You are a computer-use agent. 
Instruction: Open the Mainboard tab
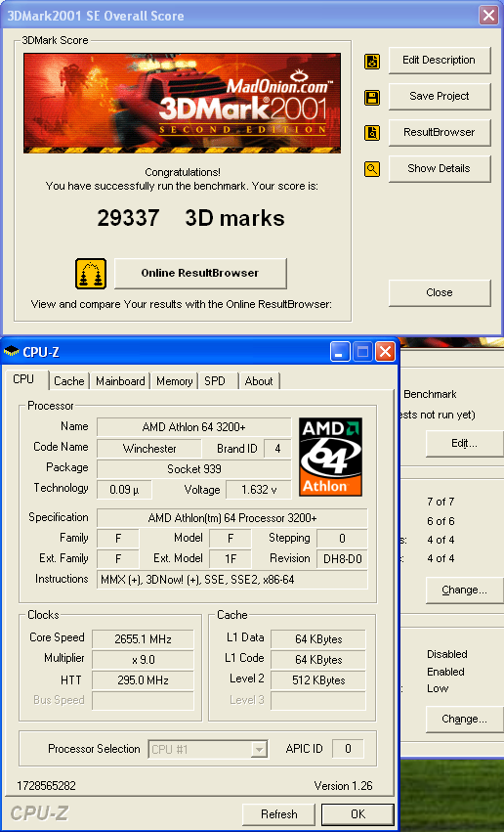pos(120,381)
